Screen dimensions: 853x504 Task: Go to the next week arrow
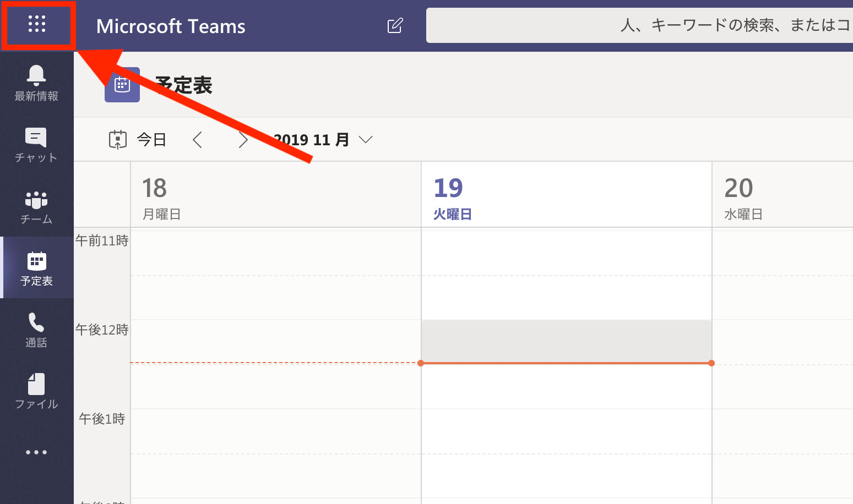[x=243, y=140]
